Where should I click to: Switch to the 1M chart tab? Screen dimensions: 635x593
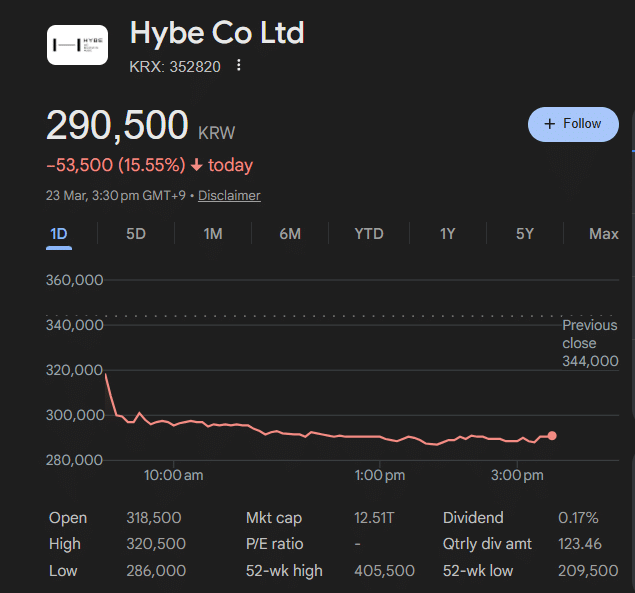coord(213,234)
